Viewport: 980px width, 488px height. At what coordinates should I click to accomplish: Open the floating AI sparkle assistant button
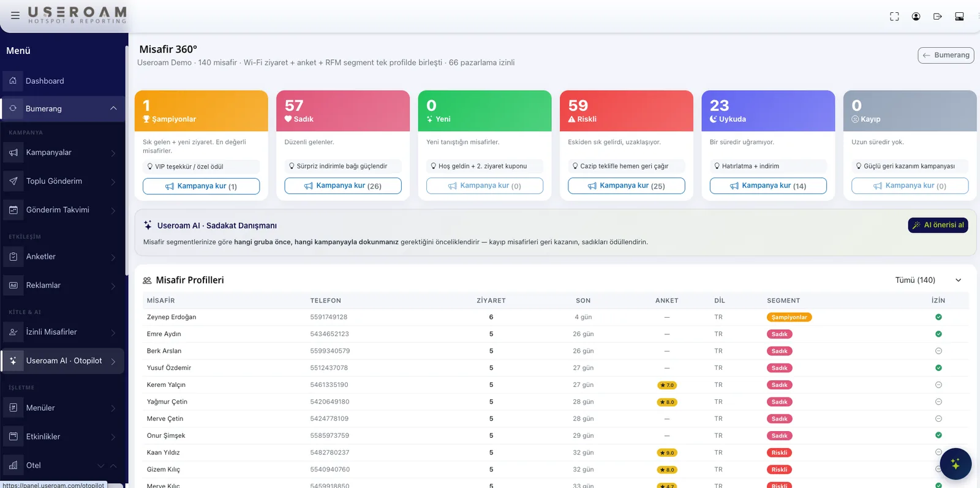click(956, 464)
